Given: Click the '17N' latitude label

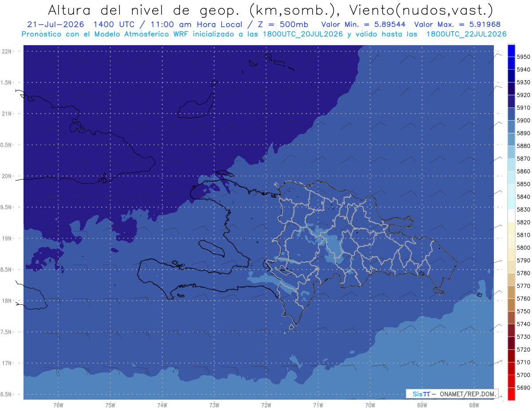Looking at the screenshot, I should 7,363.
